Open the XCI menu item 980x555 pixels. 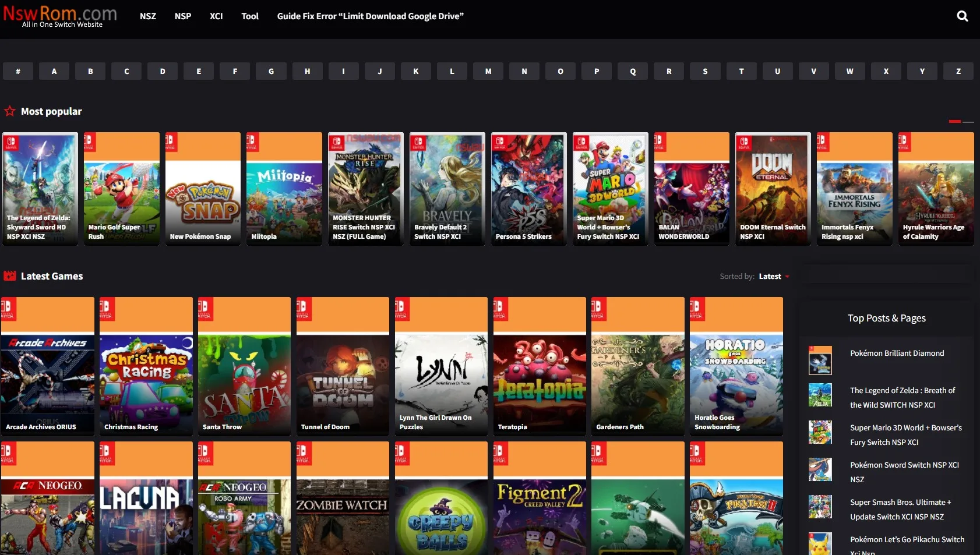pos(216,16)
